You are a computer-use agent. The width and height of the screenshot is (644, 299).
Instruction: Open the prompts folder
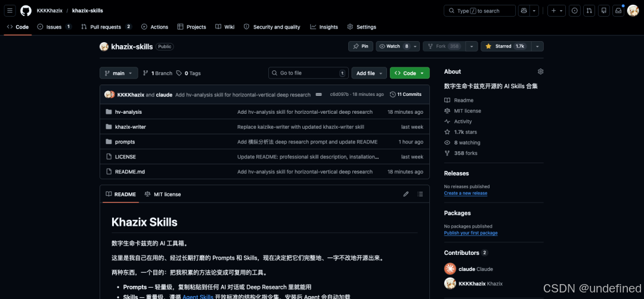point(125,142)
